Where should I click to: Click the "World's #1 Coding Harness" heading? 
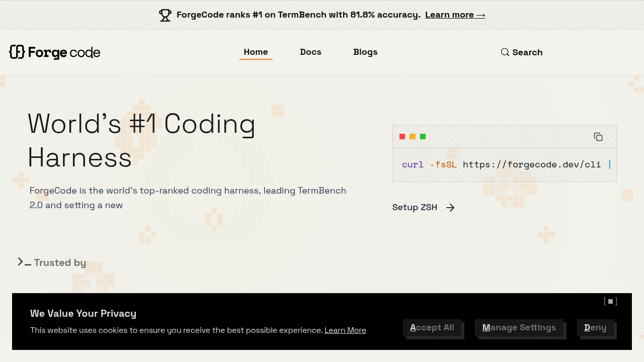tap(142, 141)
